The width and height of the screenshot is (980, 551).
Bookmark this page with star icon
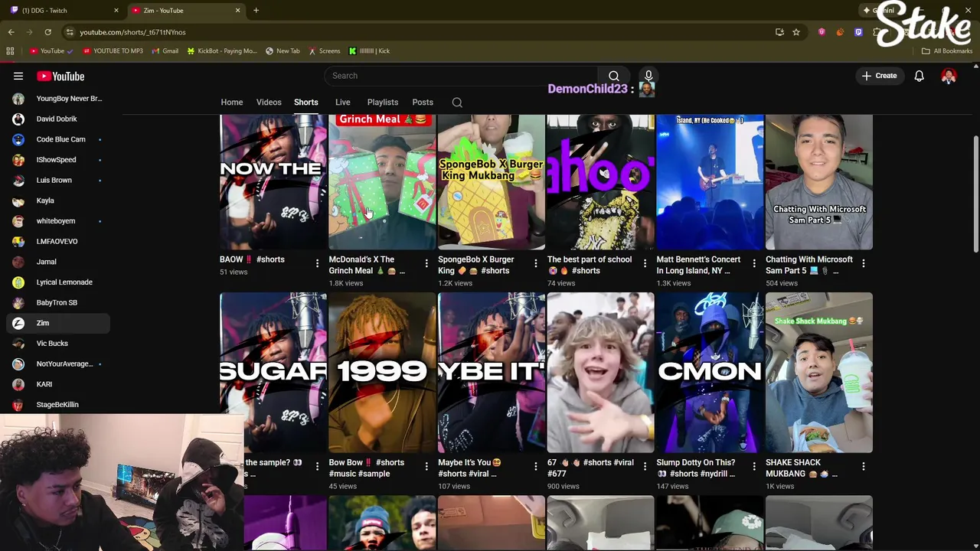point(796,32)
